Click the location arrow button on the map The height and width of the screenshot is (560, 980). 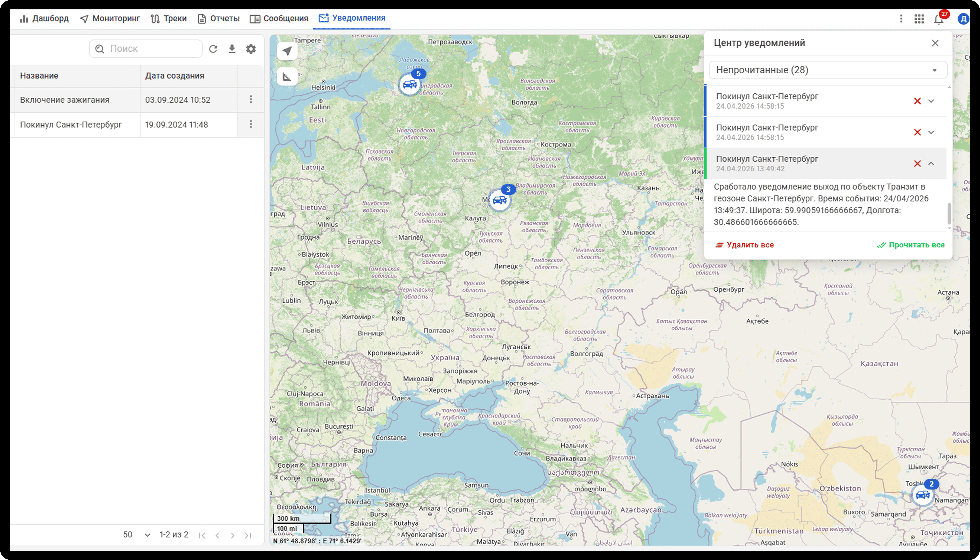[287, 51]
